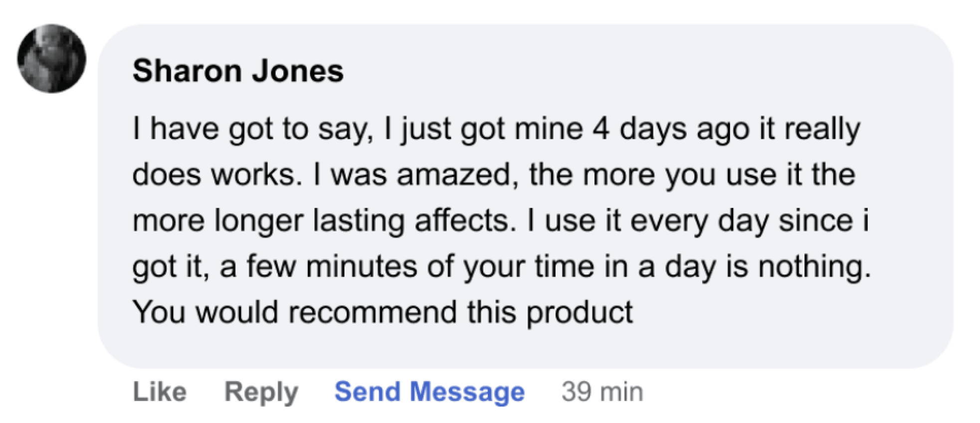Click the line starting 'I have got to say'
This screenshot has width=980, height=423.
click(x=496, y=130)
